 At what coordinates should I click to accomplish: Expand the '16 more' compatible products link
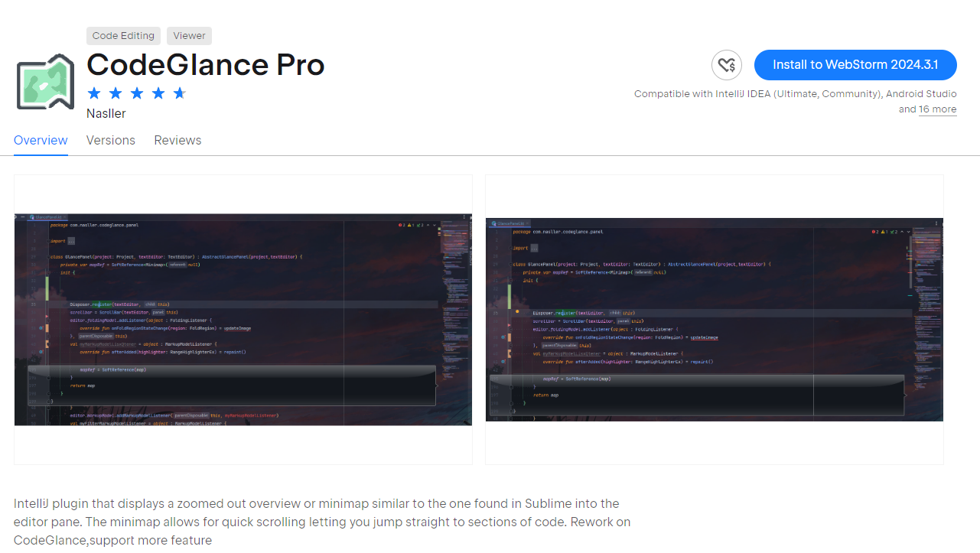[937, 109]
